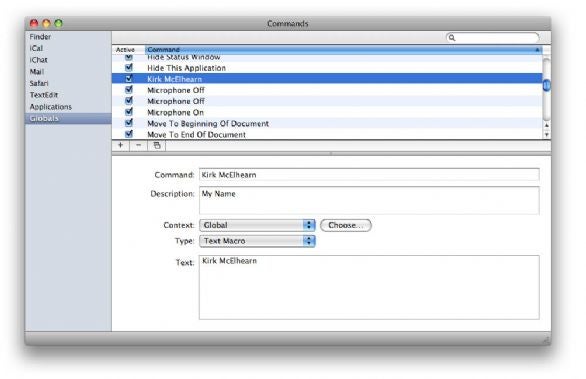Image resolution: width=586 pixels, height=379 pixels.
Task: Uncheck Move To End Of Document
Action: click(129, 134)
